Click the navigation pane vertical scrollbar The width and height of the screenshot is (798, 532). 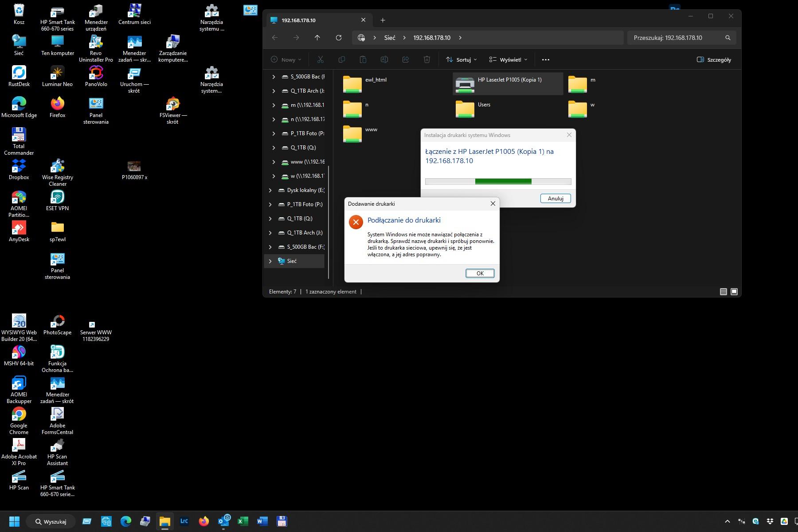coord(329,222)
